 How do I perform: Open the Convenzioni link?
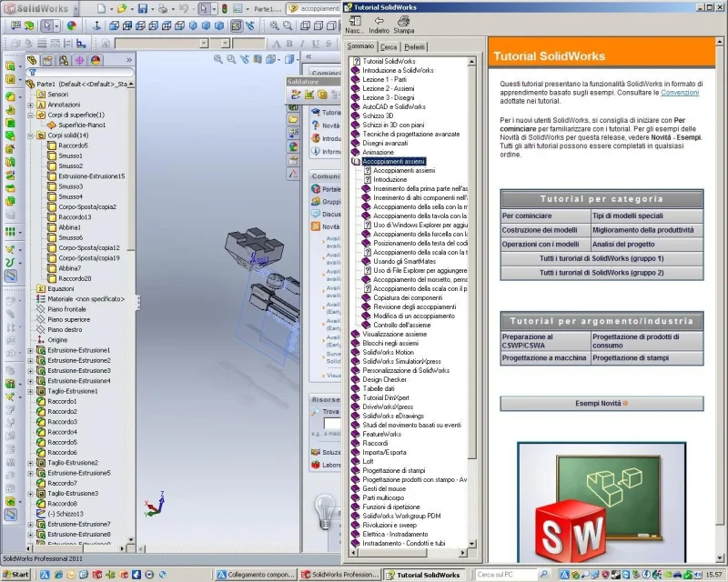(x=680, y=93)
